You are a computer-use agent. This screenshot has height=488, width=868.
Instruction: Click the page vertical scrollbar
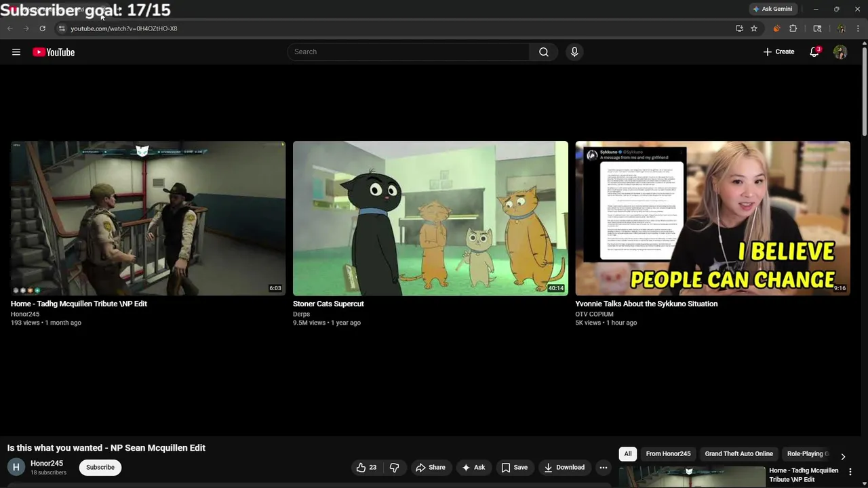pyautogui.click(x=865, y=91)
